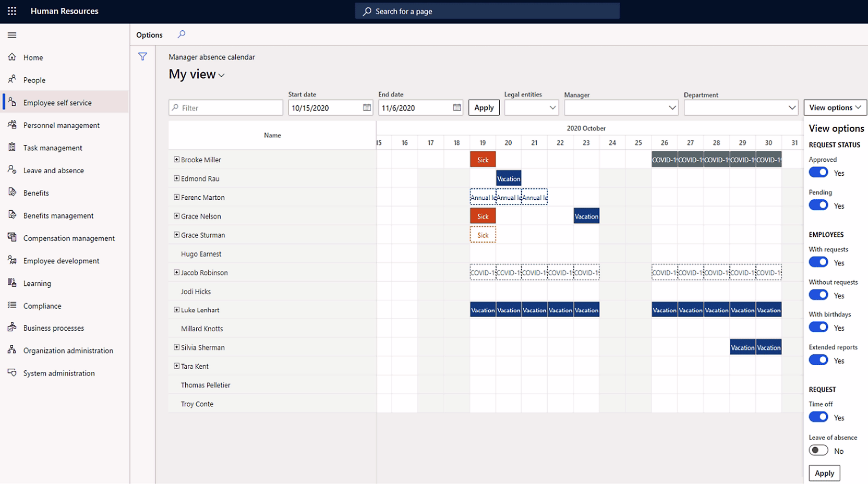Turn off the Approved request status toggle

[818, 173]
